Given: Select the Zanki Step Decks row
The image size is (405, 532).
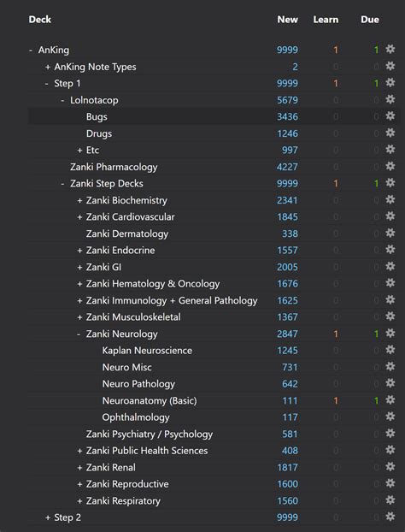Looking at the screenshot, I should tap(214, 184).
